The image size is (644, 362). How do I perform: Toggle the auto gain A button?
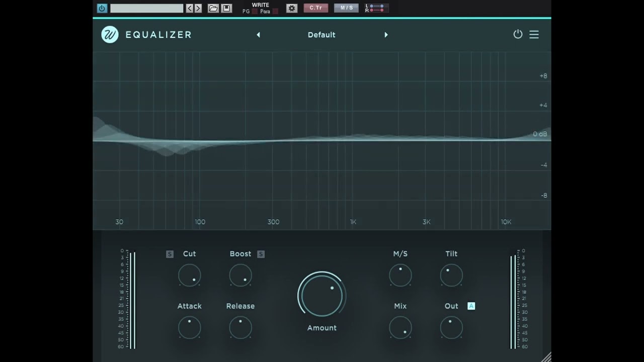click(471, 306)
